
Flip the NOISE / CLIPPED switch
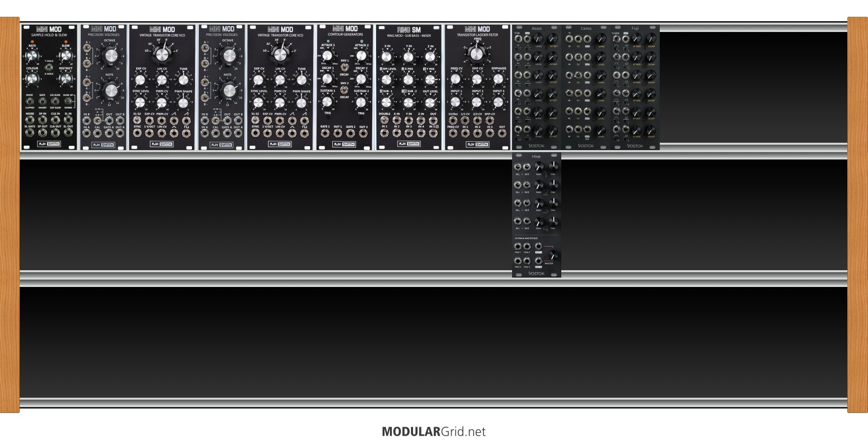click(30, 101)
